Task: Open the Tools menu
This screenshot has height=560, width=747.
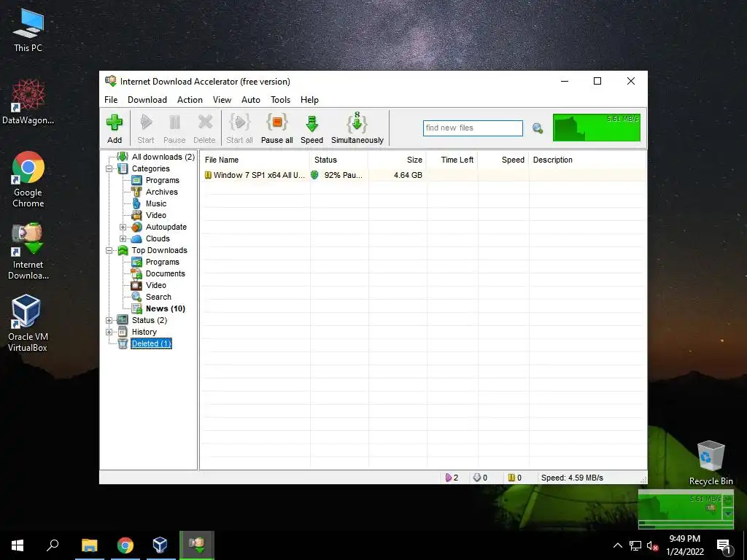Action: [281, 99]
